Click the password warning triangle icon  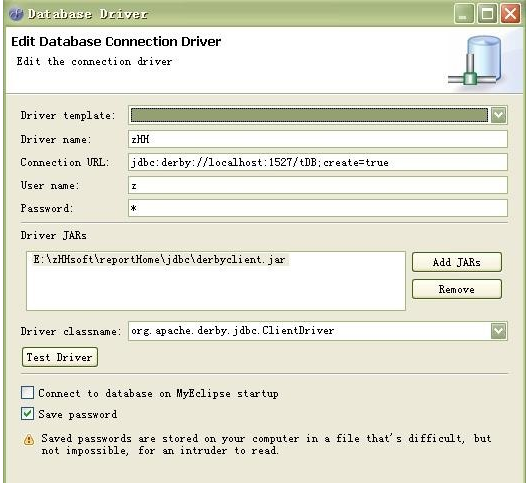[x=29, y=440]
